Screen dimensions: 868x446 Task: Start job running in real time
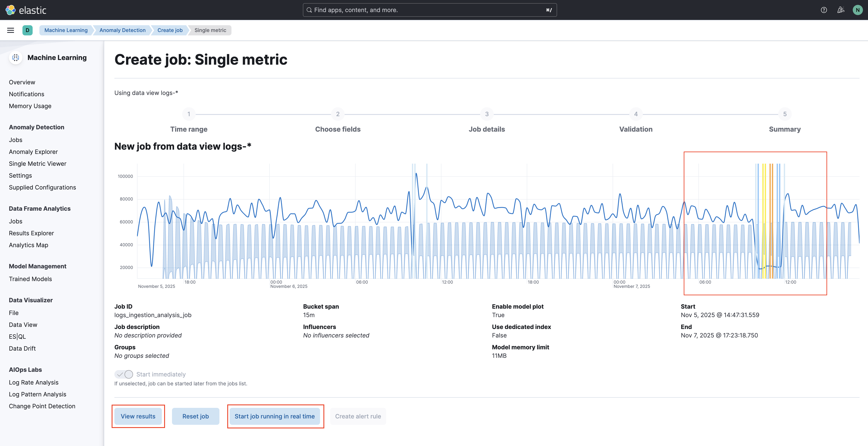pyautogui.click(x=275, y=416)
